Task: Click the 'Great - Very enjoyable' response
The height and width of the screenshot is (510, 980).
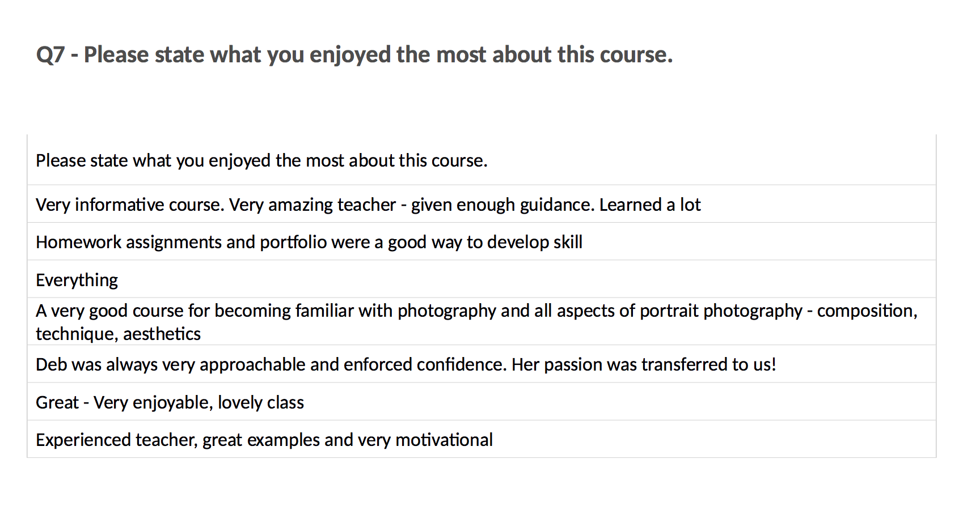Action: [x=170, y=402]
